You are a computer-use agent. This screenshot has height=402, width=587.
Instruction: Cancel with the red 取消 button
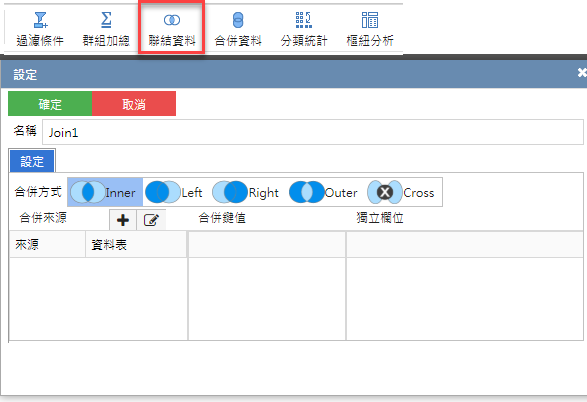coord(134,104)
